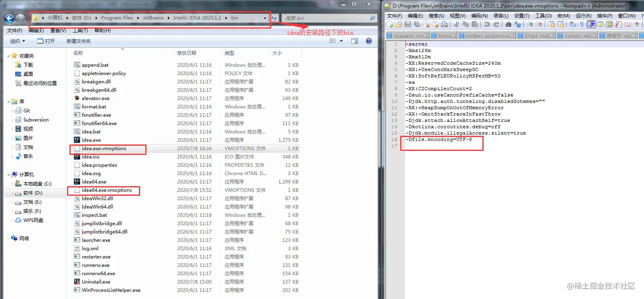644x299 pixels.
Task: Select the idea.properties file
Action: point(99,165)
